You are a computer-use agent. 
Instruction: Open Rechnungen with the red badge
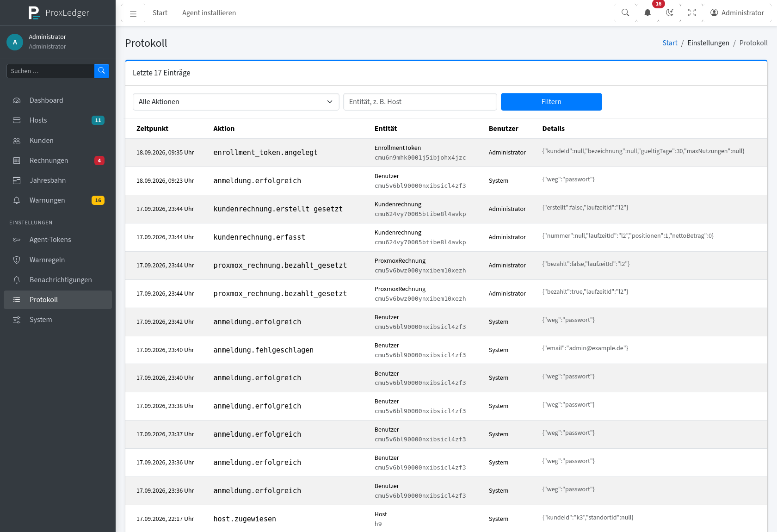pyautogui.click(x=58, y=161)
